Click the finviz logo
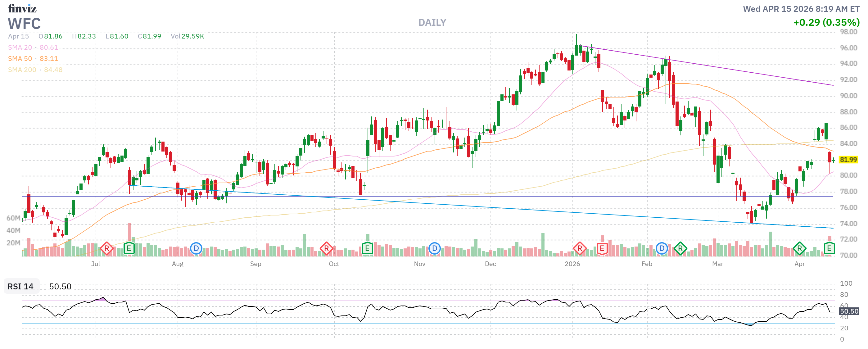 click(x=22, y=8)
